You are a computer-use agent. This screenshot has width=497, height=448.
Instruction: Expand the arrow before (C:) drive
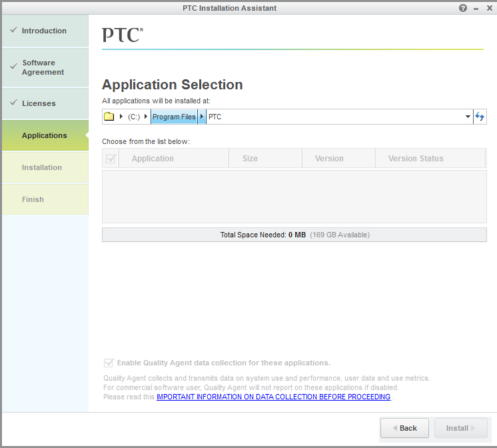121,117
